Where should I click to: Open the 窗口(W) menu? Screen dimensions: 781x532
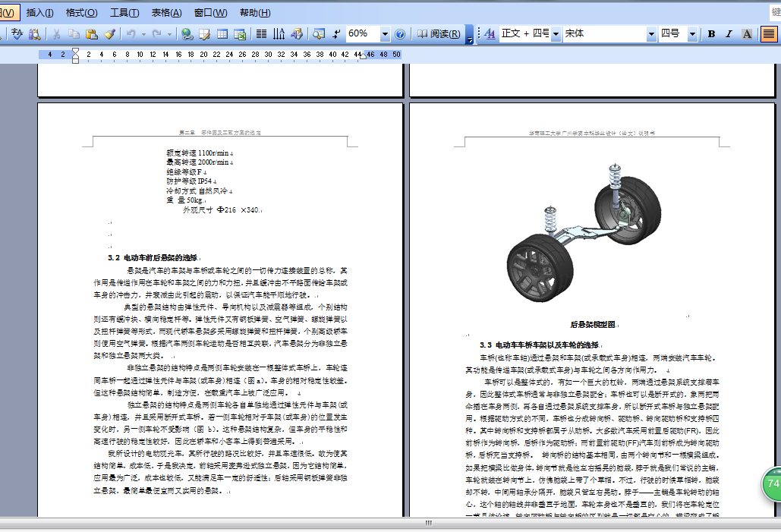(x=211, y=12)
